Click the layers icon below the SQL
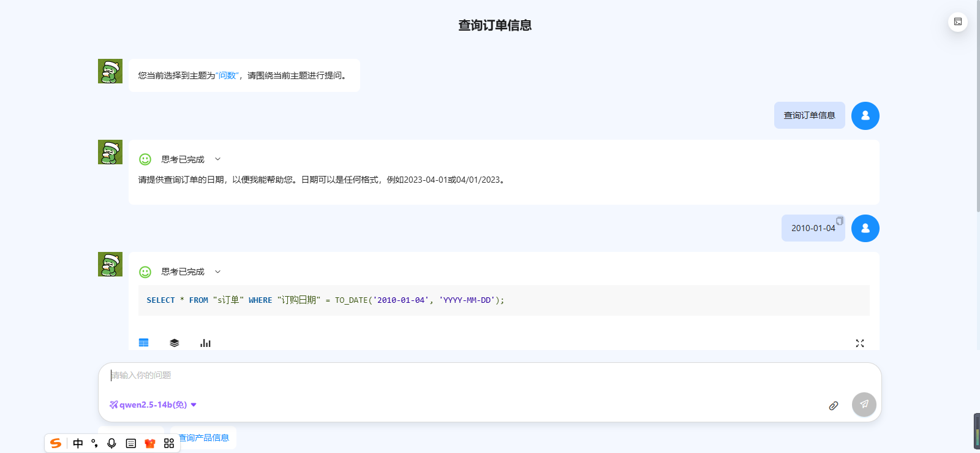 pyautogui.click(x=175, y=343)
